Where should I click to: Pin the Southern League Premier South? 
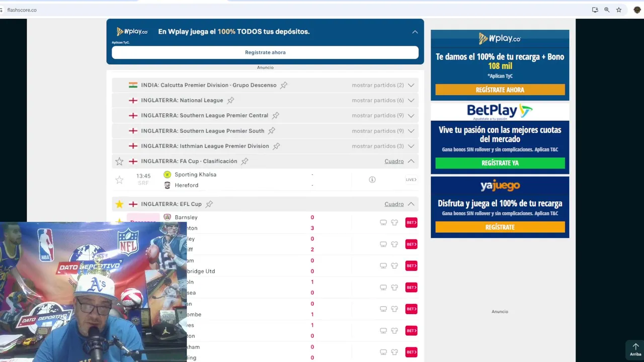[272, 131]
